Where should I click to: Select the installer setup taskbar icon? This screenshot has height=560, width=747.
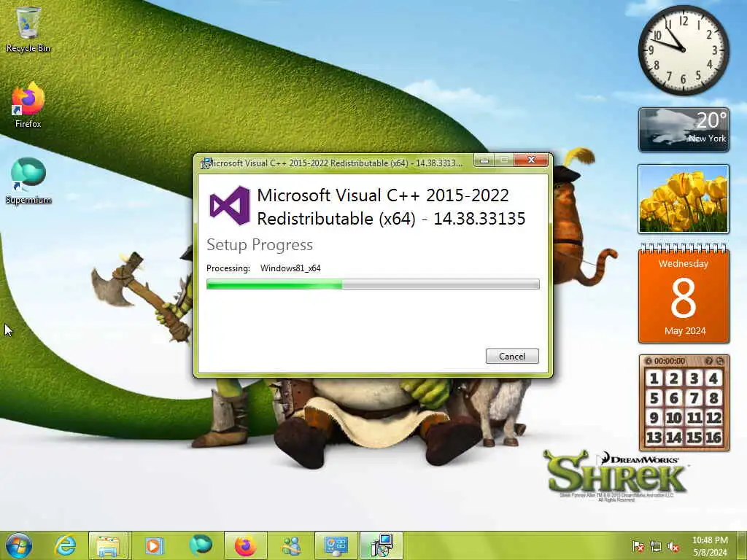tap(382, 545)
